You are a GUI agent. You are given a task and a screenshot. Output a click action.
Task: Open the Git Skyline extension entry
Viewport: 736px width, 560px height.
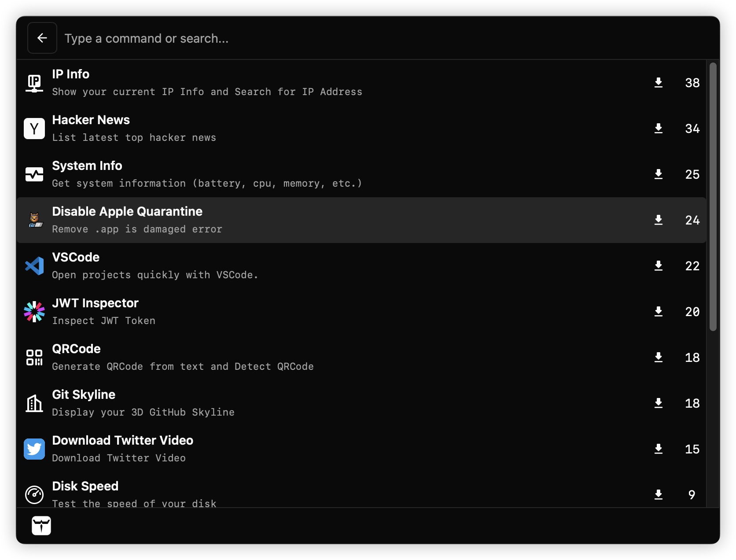84,395
